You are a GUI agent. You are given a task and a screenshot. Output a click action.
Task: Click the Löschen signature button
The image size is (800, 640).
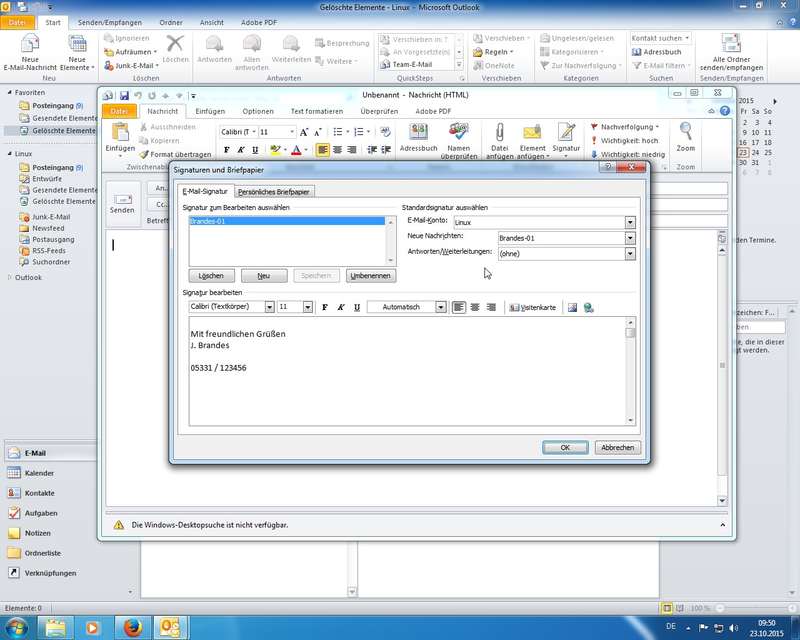pyautogui.click(x=211, y=276)
